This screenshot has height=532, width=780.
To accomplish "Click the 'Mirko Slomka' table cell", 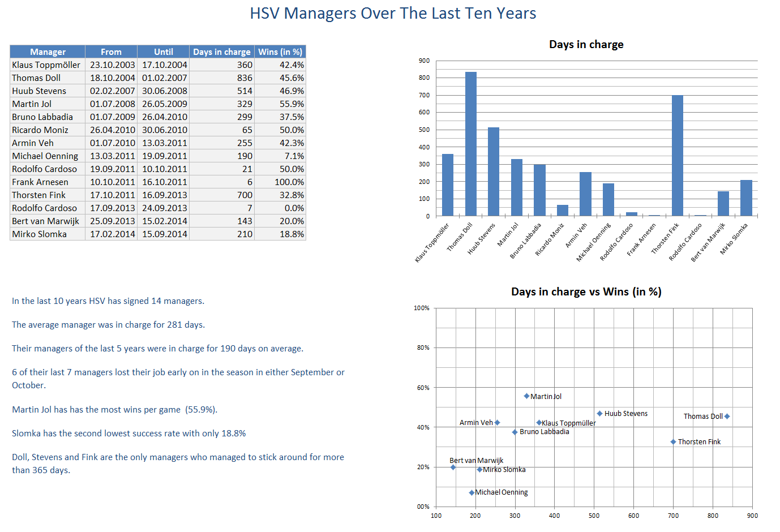I will [x=48, y=234].
